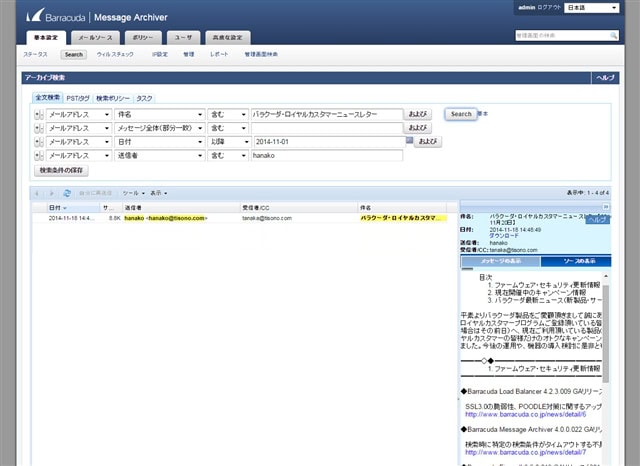This screenshot has height=466, width=640.
Task: Open IP設定 sub-navigation page
Action: click(160, 54)
